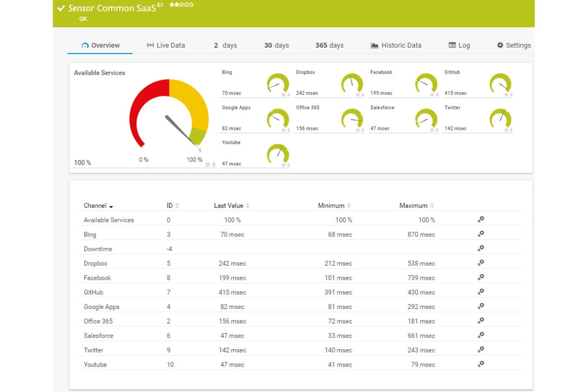Open channel settings gear in Bing row
This screenshot has width=588, height=392.
(x=481, y=234)
